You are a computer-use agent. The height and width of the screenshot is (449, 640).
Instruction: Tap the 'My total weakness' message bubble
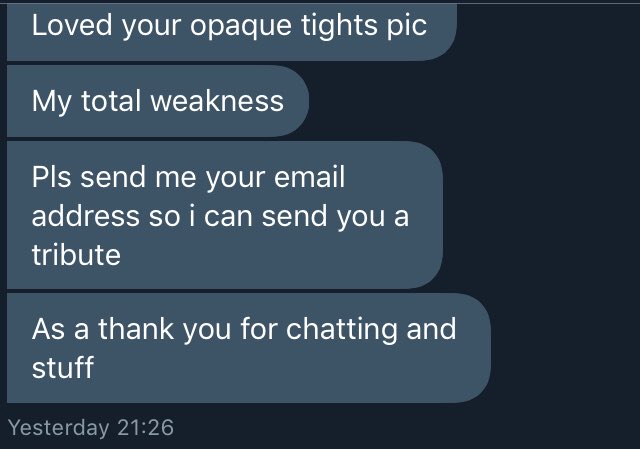pyautogui.click(x=158, y=101)
